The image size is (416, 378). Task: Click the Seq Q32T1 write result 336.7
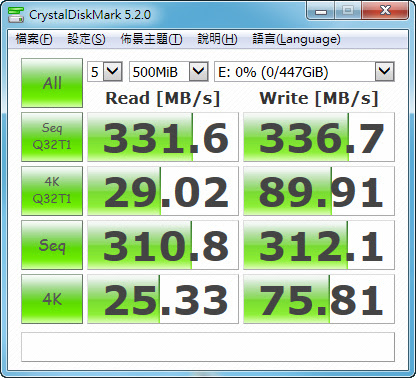coord(319,137)
